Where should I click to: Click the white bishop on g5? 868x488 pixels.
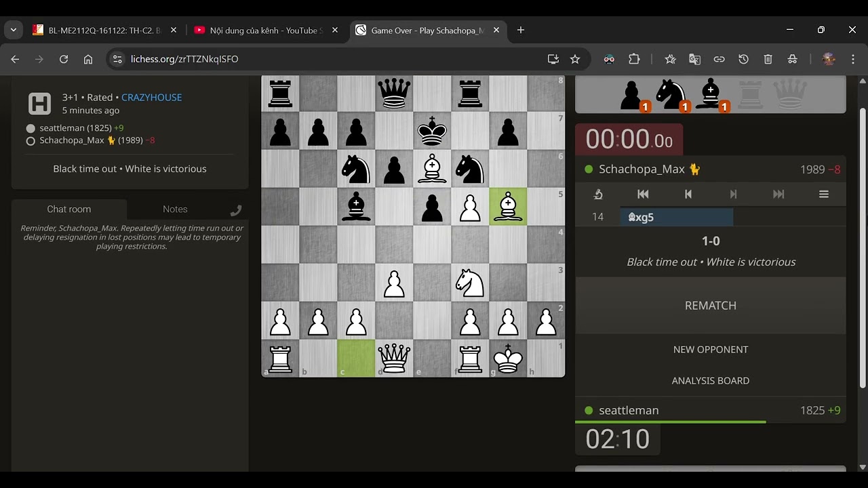coord(508,207)
